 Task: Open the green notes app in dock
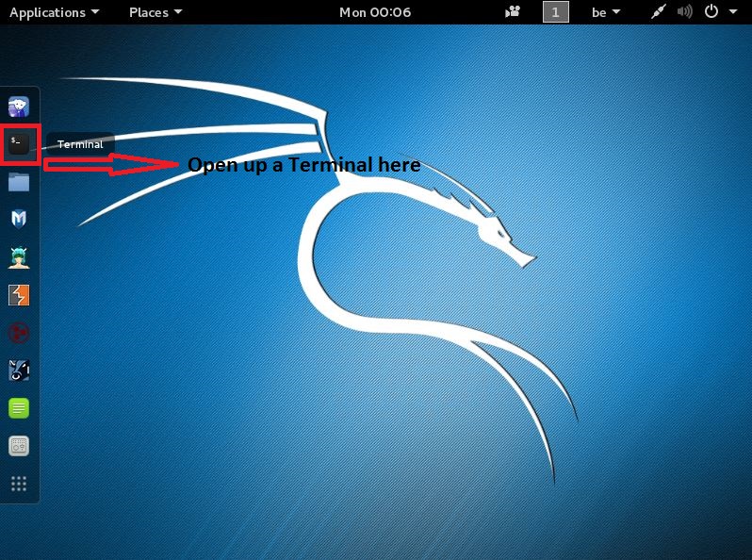click(x=19, y=408)
